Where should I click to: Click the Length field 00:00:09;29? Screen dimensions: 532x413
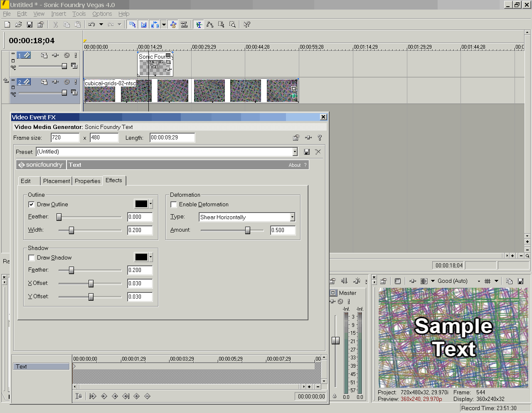[x=172, y=137]
